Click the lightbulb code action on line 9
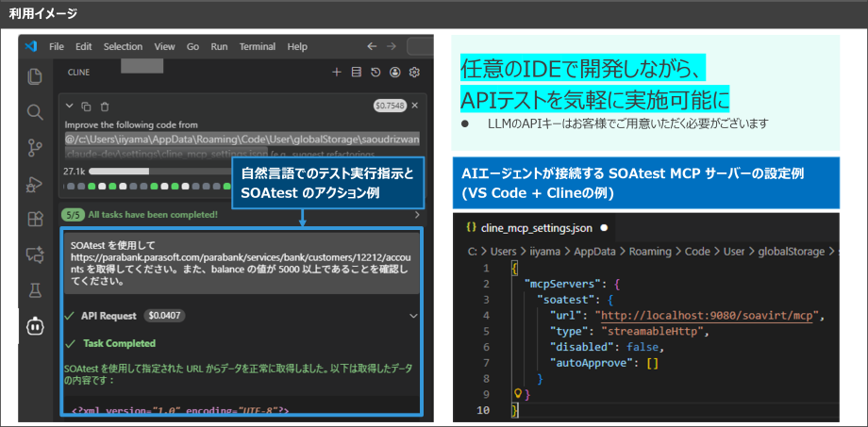 point(518,394)
